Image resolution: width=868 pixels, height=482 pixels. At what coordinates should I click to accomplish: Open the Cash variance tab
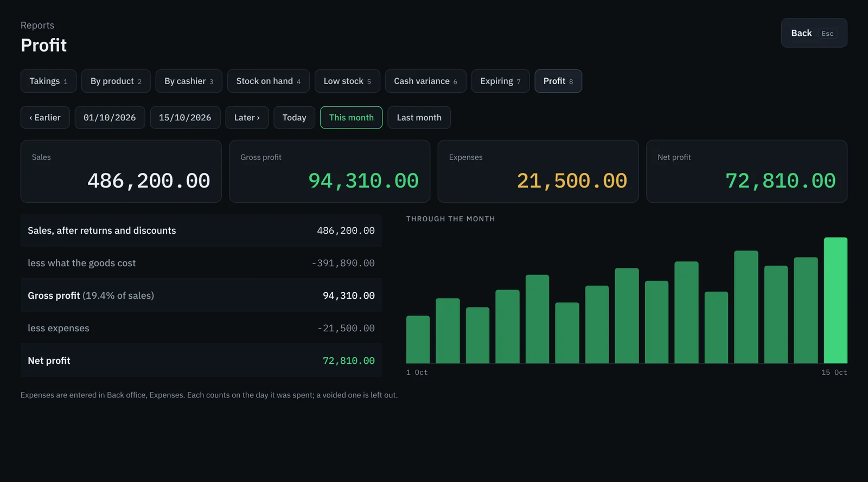(426, 81)
